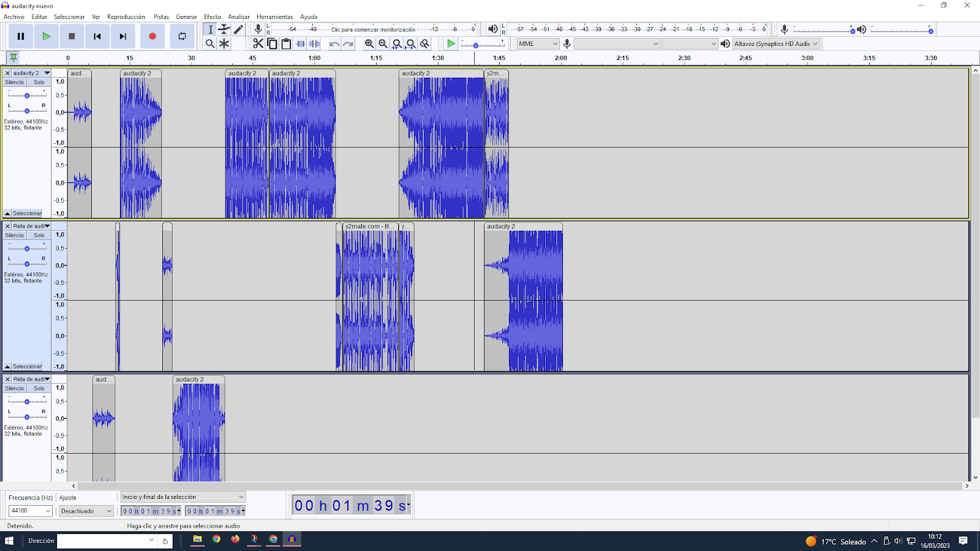The image size is (980, 551).
Task: Click Fit selection to width icon
Action: (x=397, y=43)
